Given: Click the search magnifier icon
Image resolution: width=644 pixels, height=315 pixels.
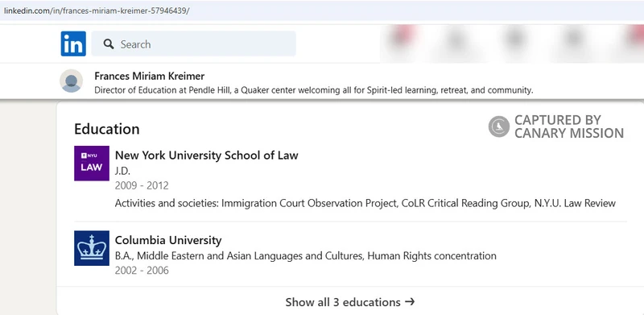Looking at the screenshot, I should pos(109,44).
